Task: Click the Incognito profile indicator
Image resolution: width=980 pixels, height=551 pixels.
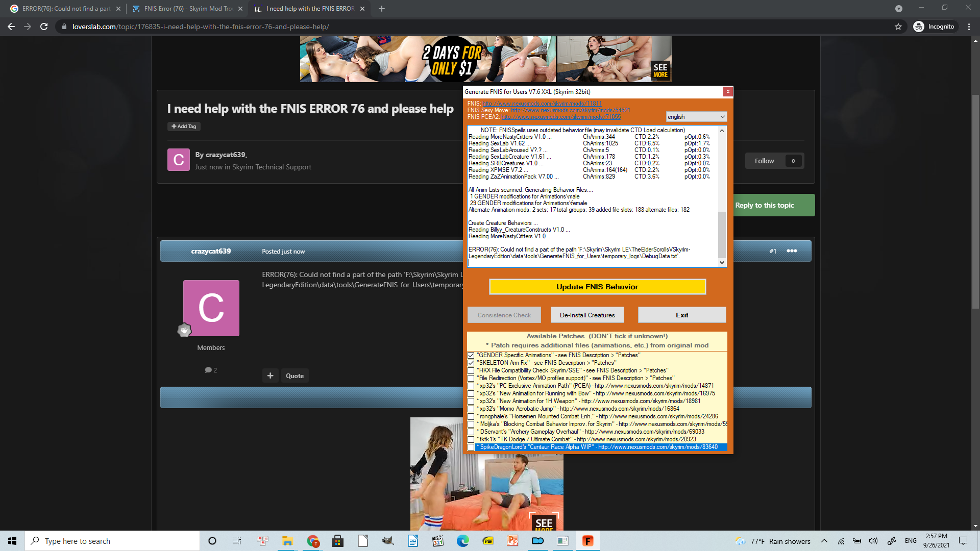Action: 934,27
